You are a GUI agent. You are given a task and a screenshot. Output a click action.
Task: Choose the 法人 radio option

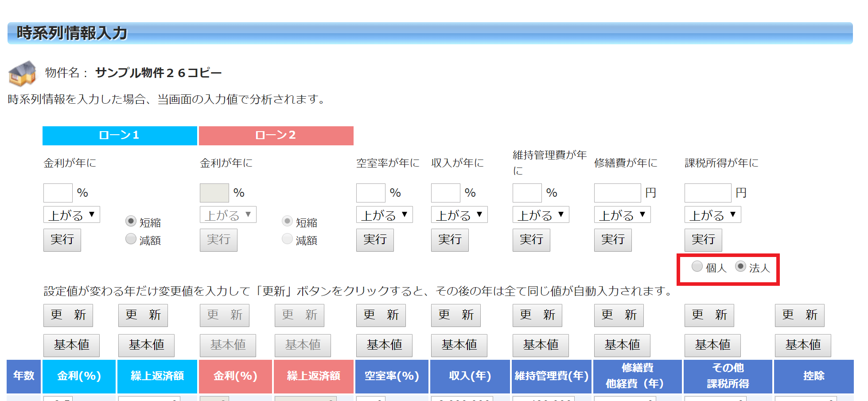coord(740,266)
